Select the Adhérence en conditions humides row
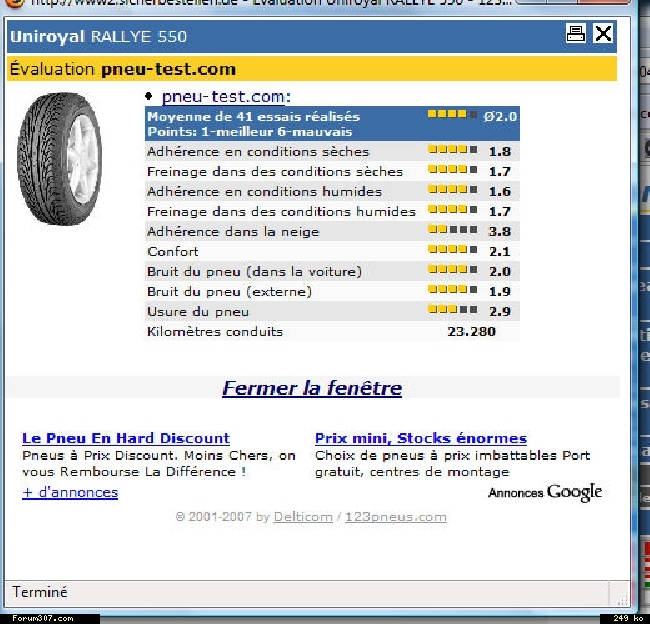 332,191
